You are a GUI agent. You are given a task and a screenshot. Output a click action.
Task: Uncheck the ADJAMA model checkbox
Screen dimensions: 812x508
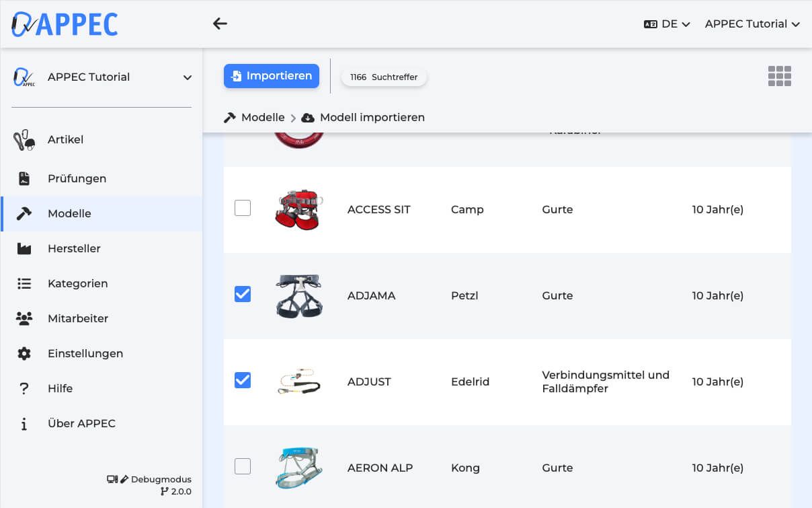pyautogui.click(x=243, y=294)
